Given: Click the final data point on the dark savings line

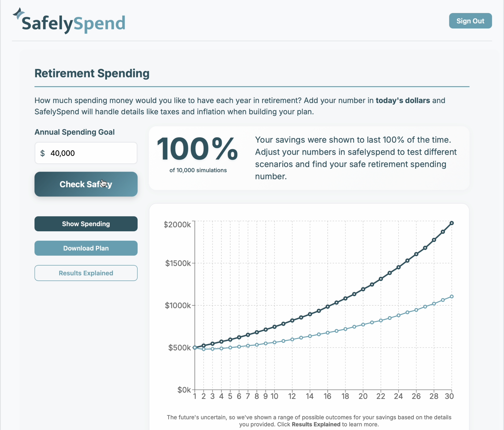Looking at the screenshot, I should (451, 223).
